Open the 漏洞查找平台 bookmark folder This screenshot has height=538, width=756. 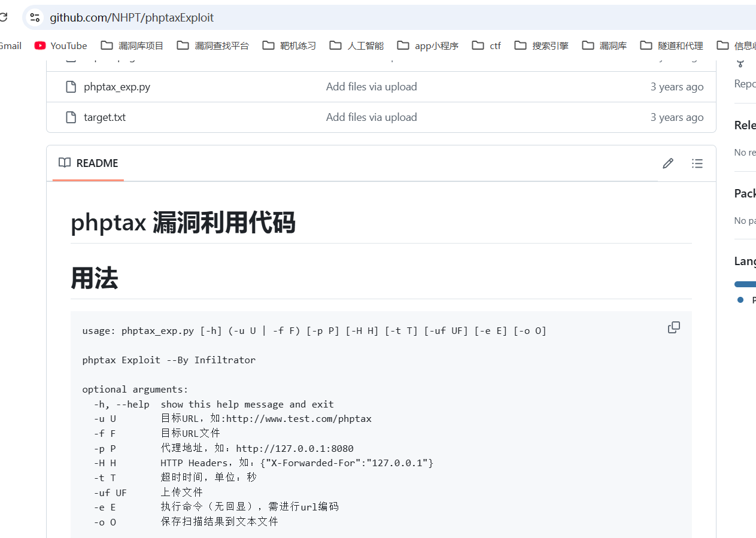[x=212, y=45]
